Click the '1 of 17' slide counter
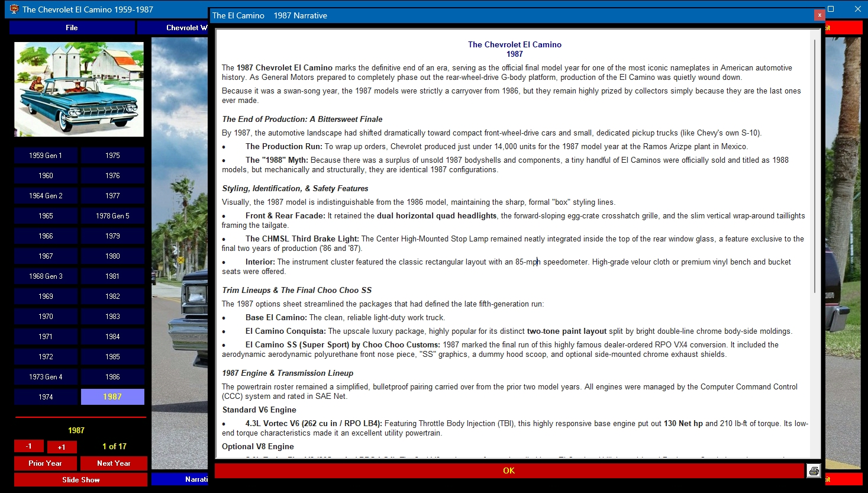The width and height of the screenshot is (868, 493). (x=114, y=446)
